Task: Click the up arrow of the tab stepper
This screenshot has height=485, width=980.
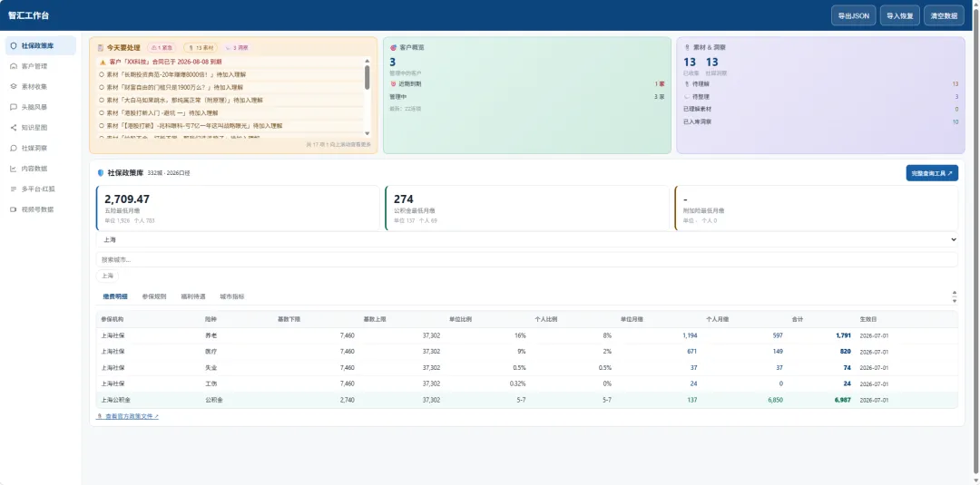Action: 954,293
